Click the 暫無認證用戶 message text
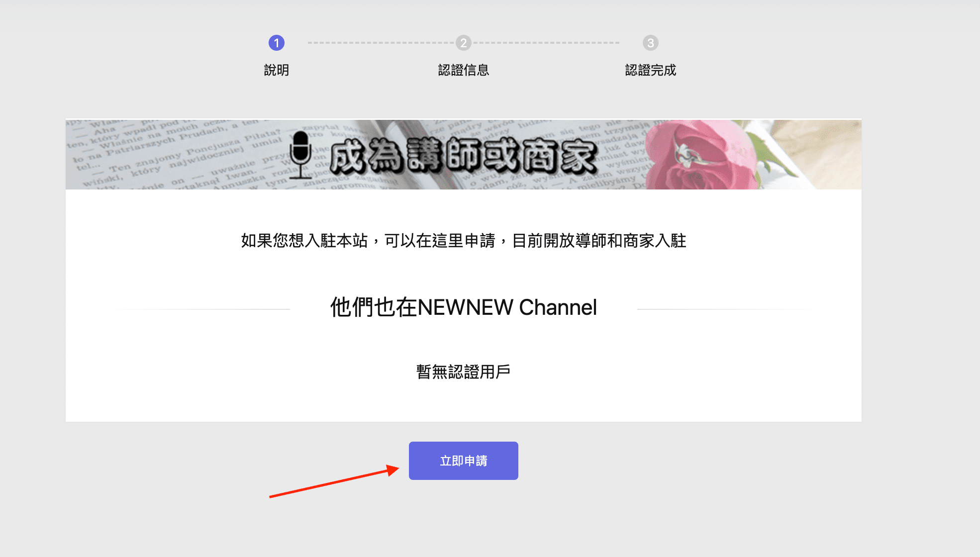Viewport: 980px width, 557px height. pyautogui.click(x=463, y=371)
